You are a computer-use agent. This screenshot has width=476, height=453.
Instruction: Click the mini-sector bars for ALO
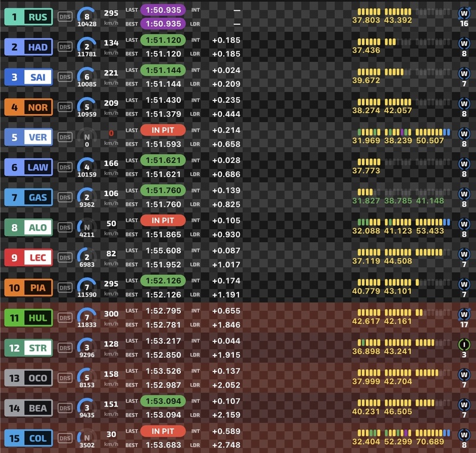click(x=404, y=222)
